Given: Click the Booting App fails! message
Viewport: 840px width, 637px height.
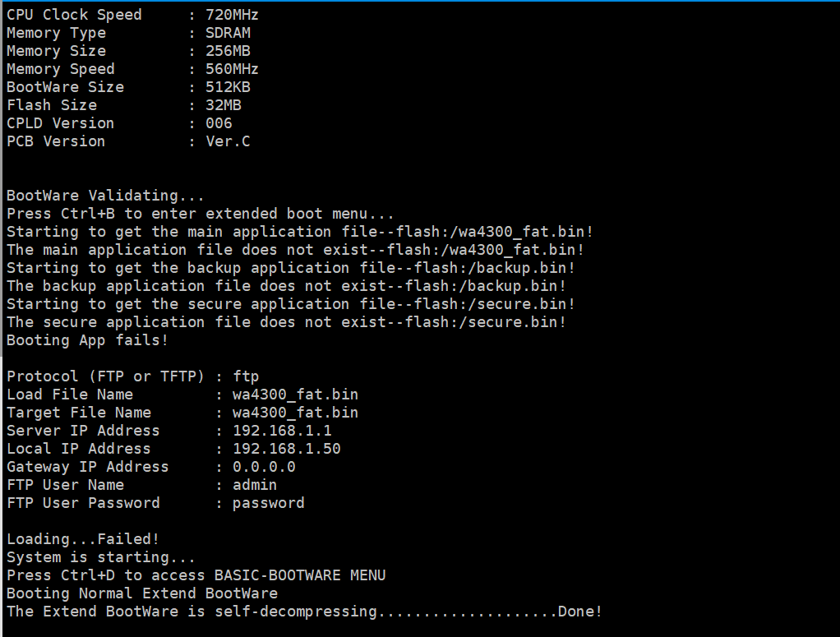Looking at the screenshot, I should point(87,340).
